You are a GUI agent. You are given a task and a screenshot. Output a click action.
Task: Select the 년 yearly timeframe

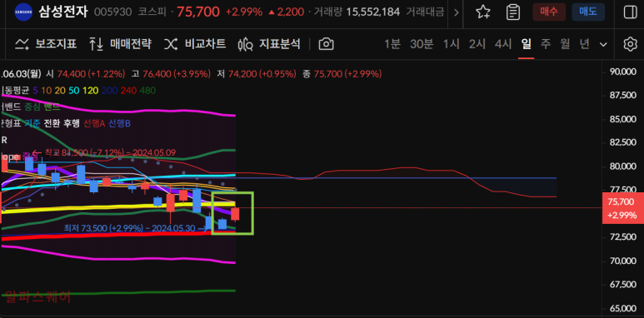coord(585,44)
